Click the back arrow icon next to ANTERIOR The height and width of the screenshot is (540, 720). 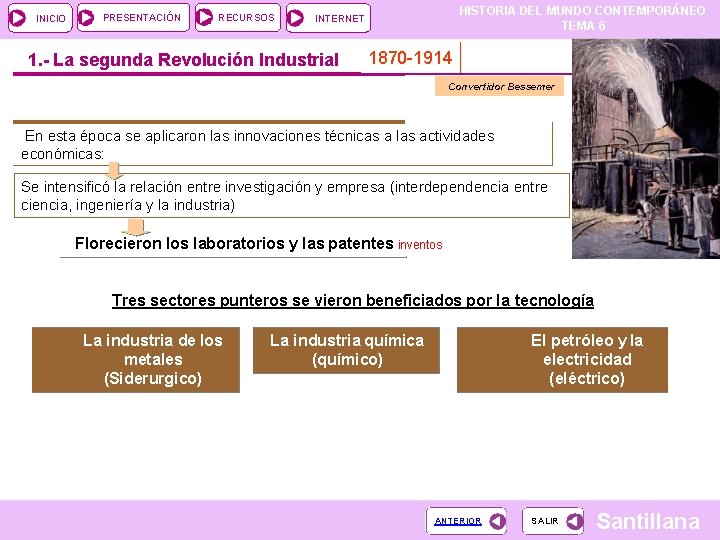pos(498,521)
